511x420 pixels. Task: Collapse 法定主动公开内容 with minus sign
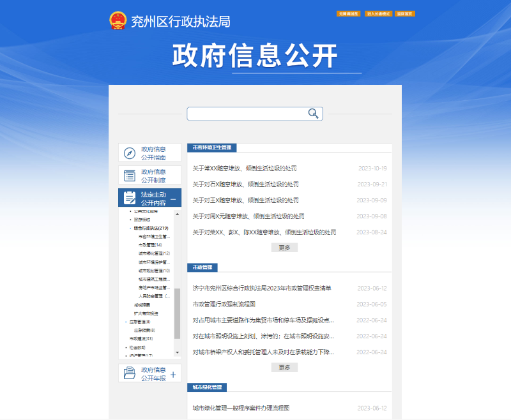(173, 199)
